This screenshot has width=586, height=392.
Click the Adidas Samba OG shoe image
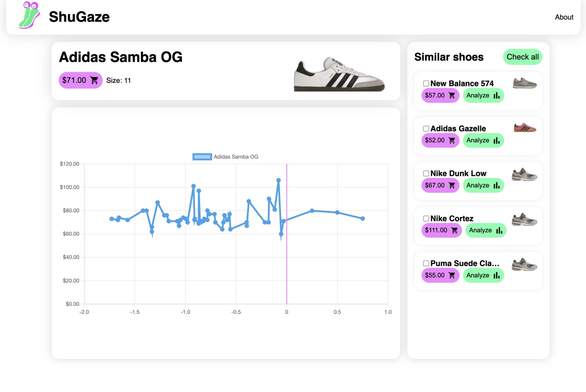(x=339, y=74)
